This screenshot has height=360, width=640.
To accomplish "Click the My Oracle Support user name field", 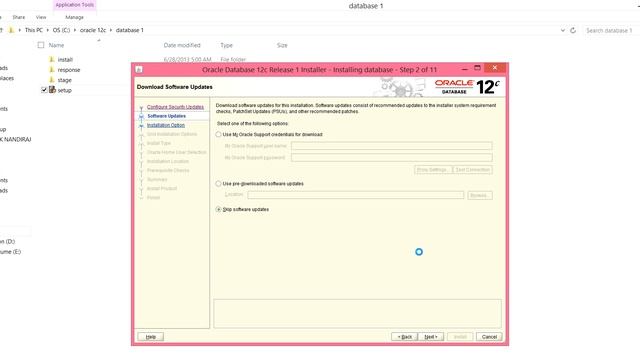I will (x=392, y=146).
